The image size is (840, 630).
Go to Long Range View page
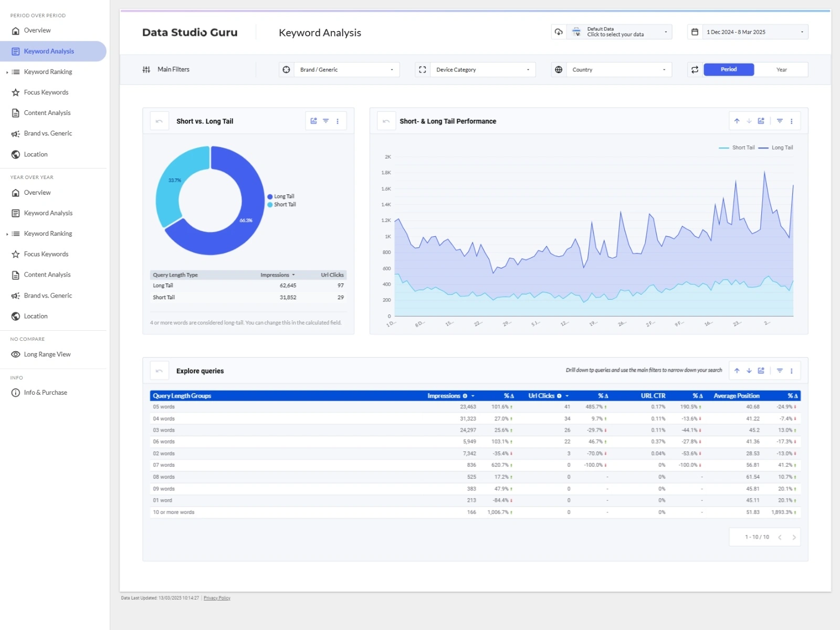click(47, 354)
